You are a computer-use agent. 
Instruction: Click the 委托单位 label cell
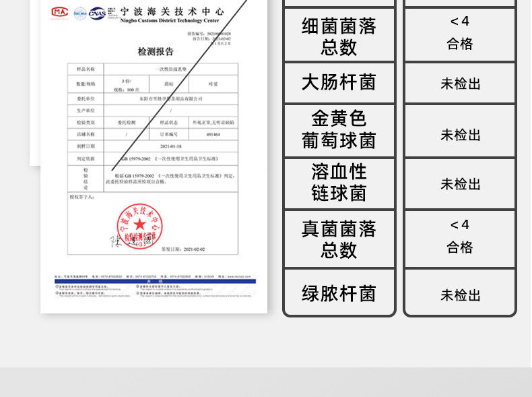click(x=86, y=99)
